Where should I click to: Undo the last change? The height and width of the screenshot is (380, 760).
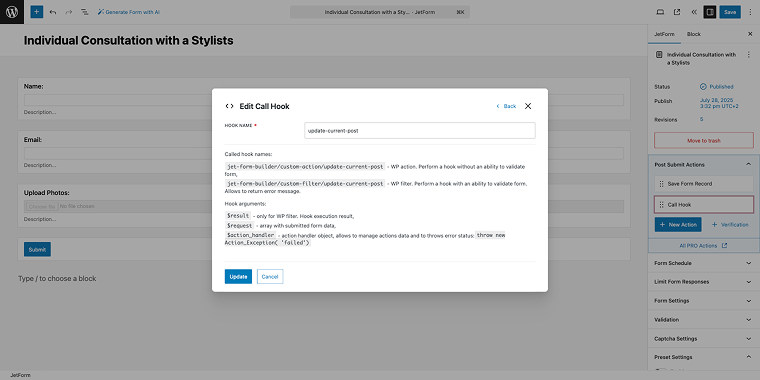coord(53,12)
